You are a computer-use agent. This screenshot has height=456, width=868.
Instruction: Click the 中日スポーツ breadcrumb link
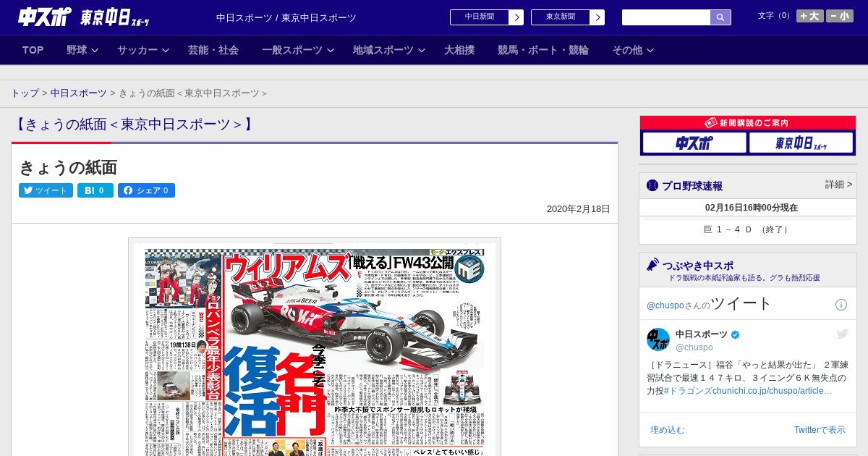(79, 93)
